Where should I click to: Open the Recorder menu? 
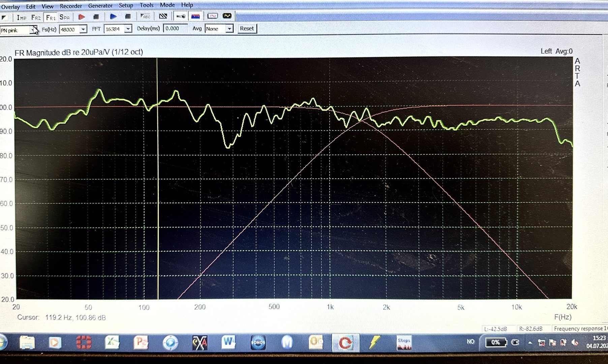[x=71, y=6]
